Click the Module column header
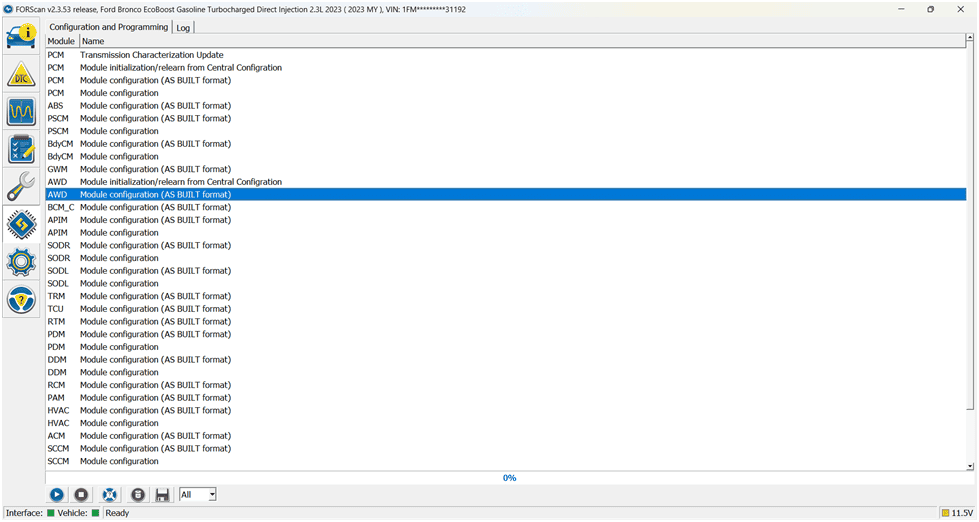 pos(61,41)
